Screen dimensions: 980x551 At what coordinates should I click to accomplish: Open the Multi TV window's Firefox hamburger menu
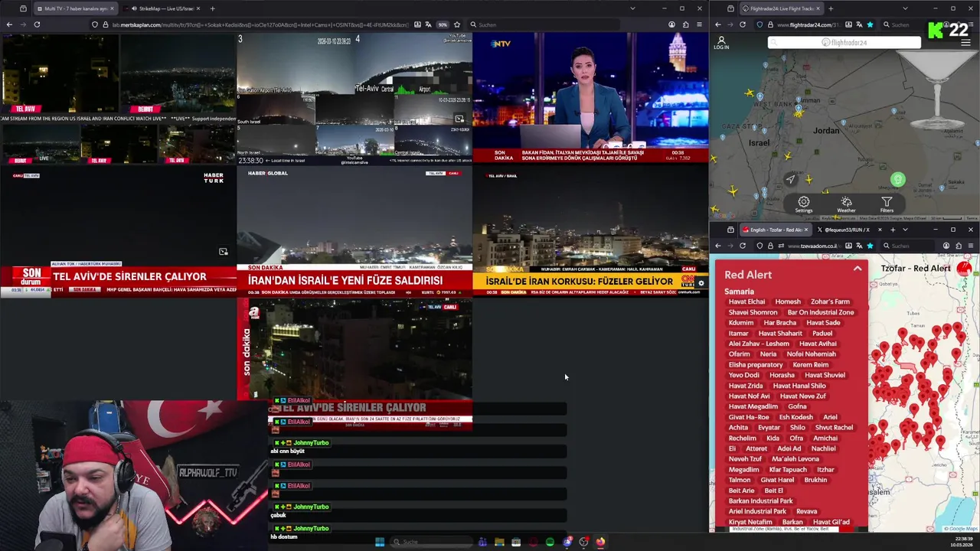699,24
